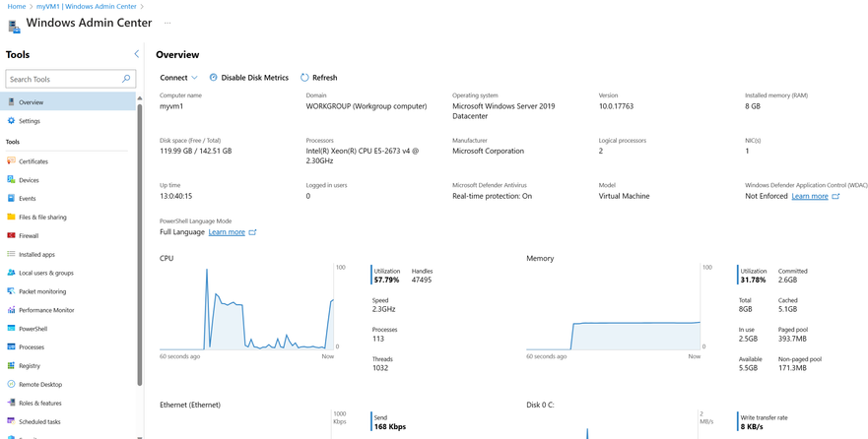
Task: Open the Performance Monitor icon
Action: tap(11, 310)
